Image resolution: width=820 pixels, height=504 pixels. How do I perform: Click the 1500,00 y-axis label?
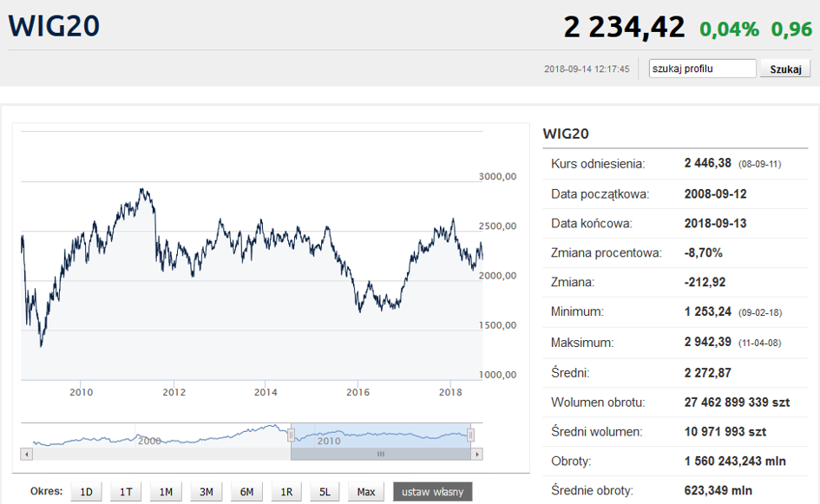click(497, 325)
